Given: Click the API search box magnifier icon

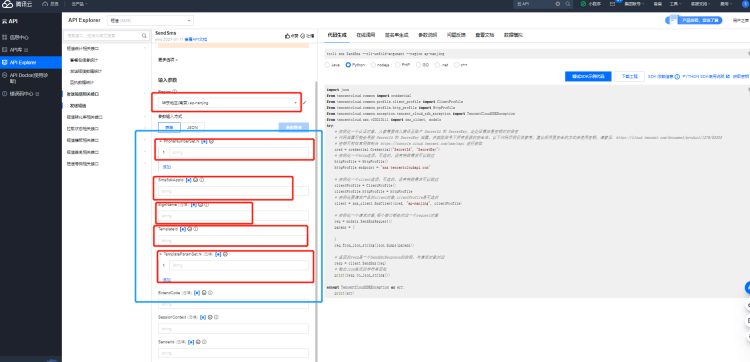Looking at the screenshot, I should [144, 36].
